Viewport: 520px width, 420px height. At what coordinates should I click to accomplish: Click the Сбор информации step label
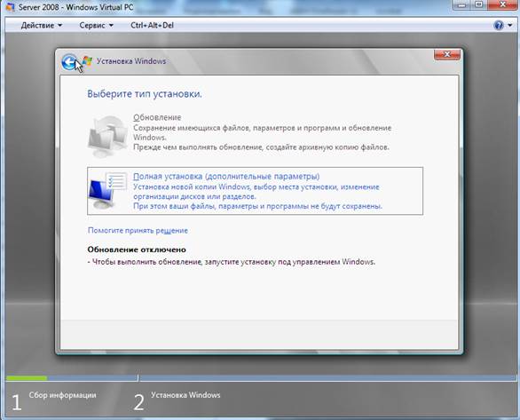click(x=62, y=395)
